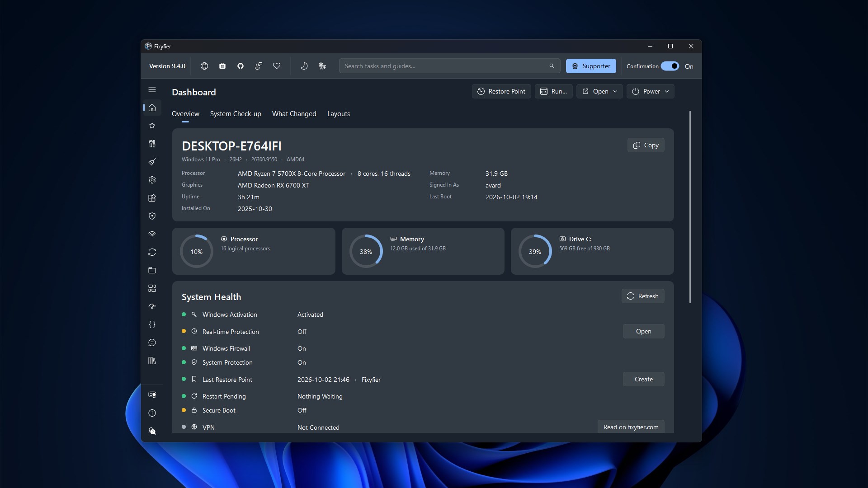Open the community chat people icon
Screen dimensions: 868x488
point(259,66)
